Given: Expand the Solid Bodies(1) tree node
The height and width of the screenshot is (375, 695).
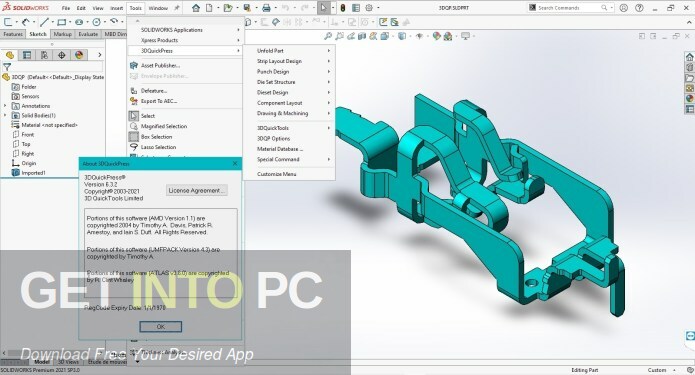Looking at the screenshot, I should pos(5,115).
